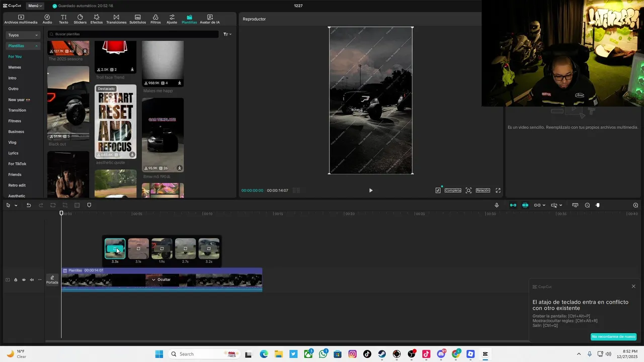Select the Transition category
Screen dimensions: 644x362
coord(17,110)
